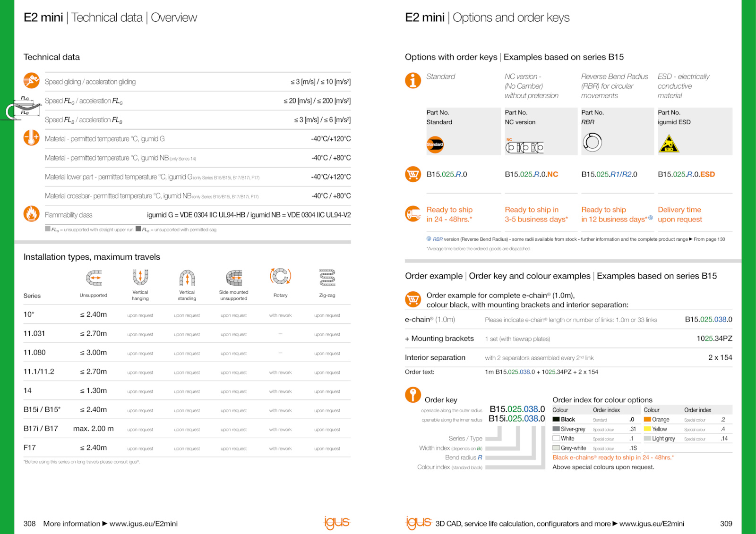
Task: Click the Vertical standing installation icon
Action: (x=187, y=278)
